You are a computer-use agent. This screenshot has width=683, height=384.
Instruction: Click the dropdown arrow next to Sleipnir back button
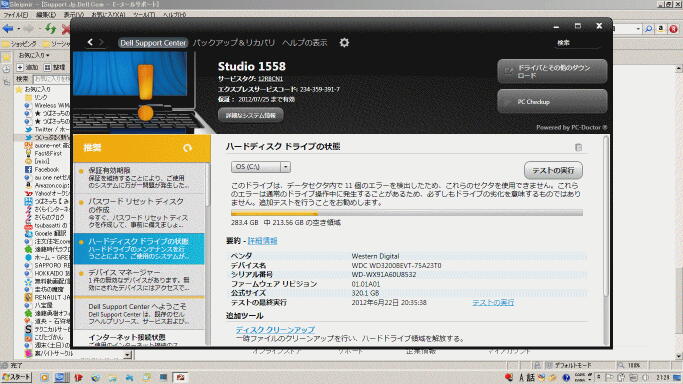(x=19, y=29)
